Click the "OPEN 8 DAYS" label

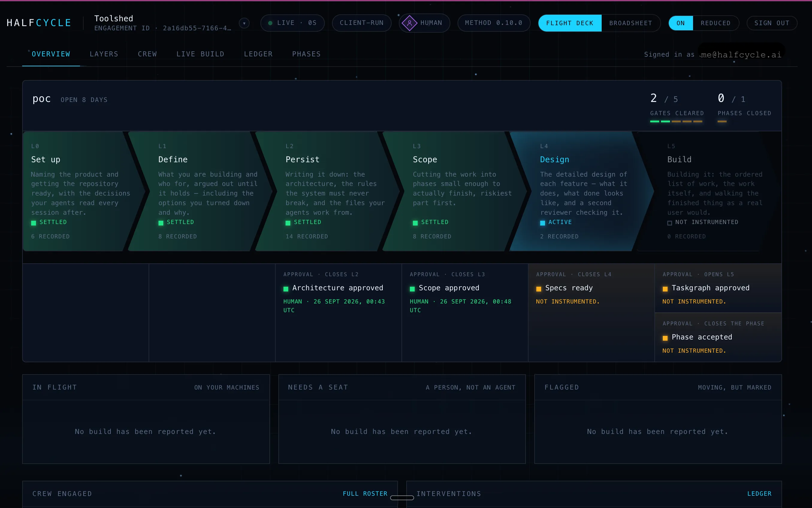click(x=84, y=100)
